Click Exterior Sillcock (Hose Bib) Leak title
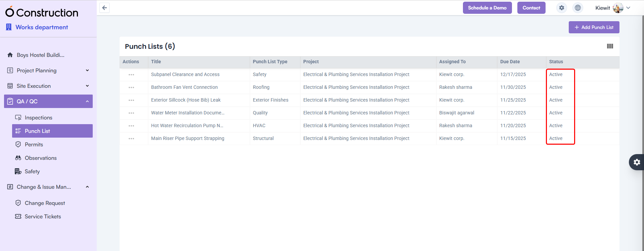The width and height of the screenshot is (644, 251). pyautogui.click(x=186, y=100)
